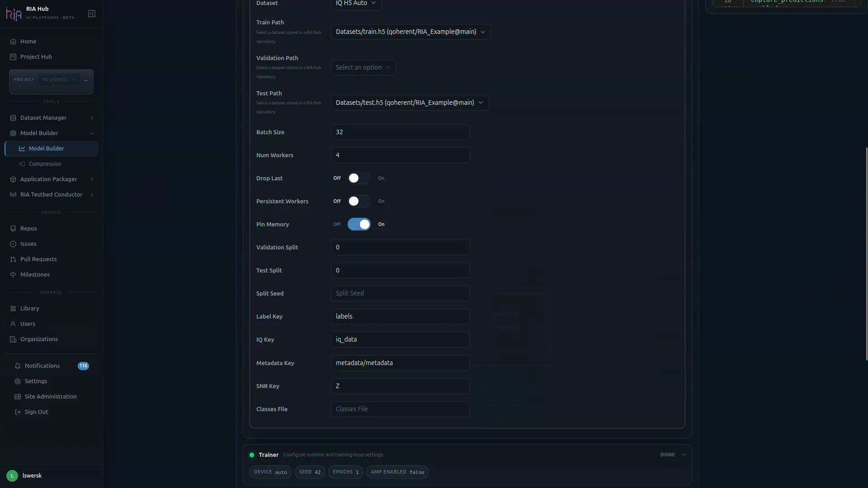
Task: Click the Home house icon
Action: [13, 42]
